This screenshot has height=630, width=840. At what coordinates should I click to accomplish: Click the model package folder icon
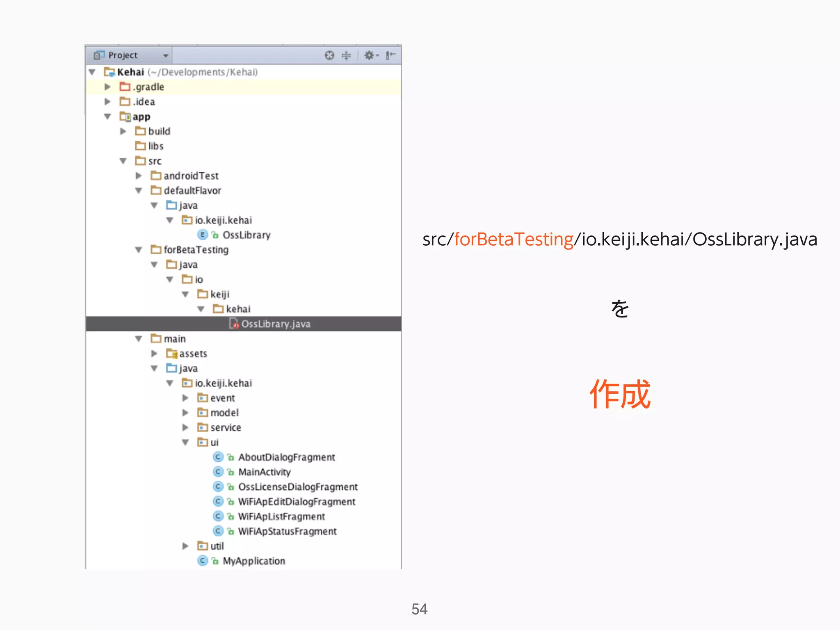(203, 412)
